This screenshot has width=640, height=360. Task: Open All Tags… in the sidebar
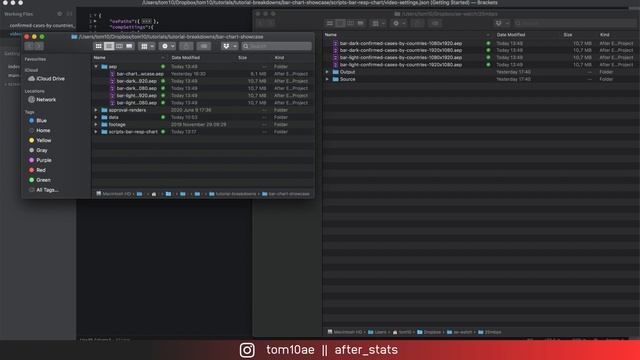click(x=43, y=190)
